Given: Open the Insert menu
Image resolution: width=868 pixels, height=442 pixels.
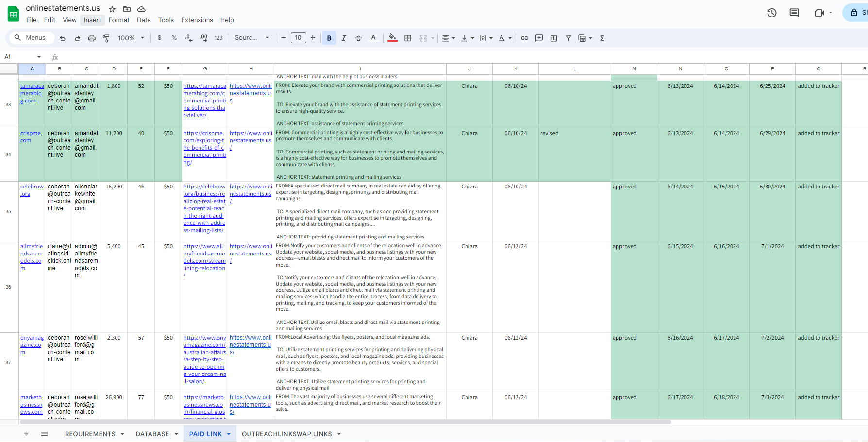Looking at the screenshot, I should pos(92,20).
